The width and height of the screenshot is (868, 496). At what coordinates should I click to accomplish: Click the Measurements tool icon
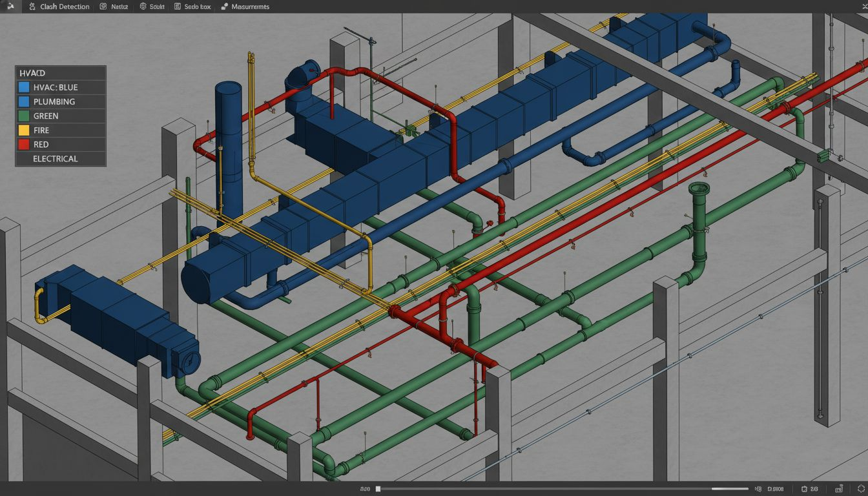coord(224,6)
